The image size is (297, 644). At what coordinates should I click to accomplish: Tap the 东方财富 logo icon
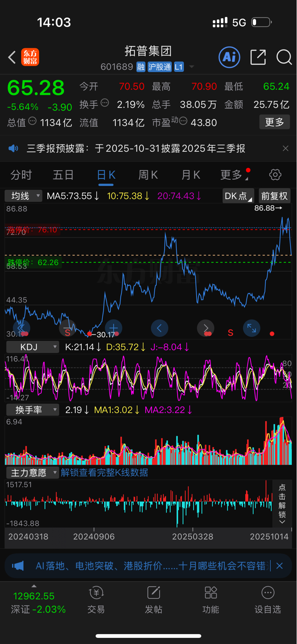[x=30, y=57]
